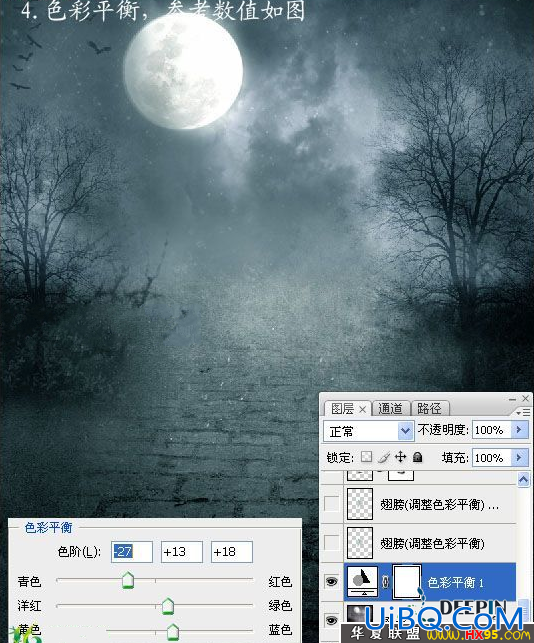The height and width of the screenshot is (643, 534).
Task: Lock all padlock icon
Action: (x=418, y=457)
